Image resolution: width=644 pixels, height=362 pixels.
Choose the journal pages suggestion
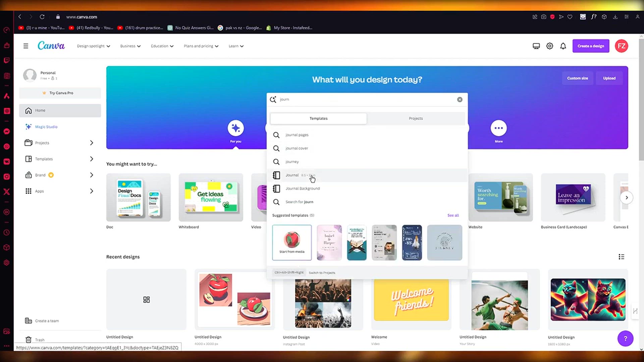point(367,135)
